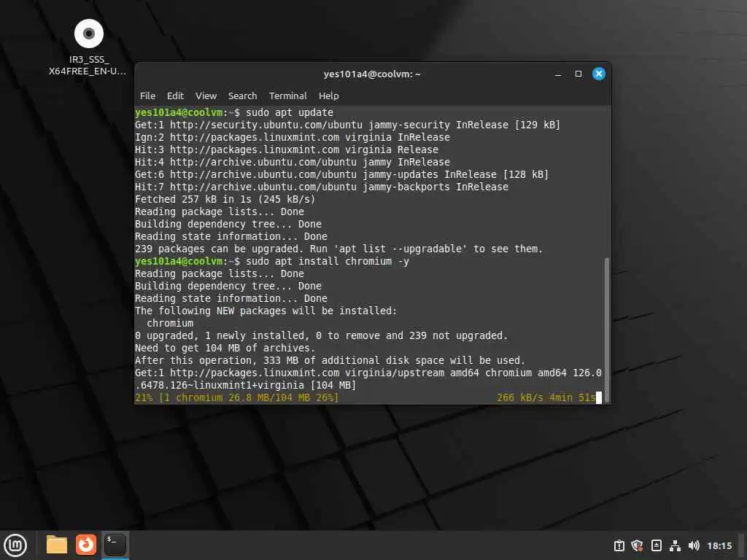Maximize the terminal window
Viewport: 747px width, 560px height.
click(578, 74)
